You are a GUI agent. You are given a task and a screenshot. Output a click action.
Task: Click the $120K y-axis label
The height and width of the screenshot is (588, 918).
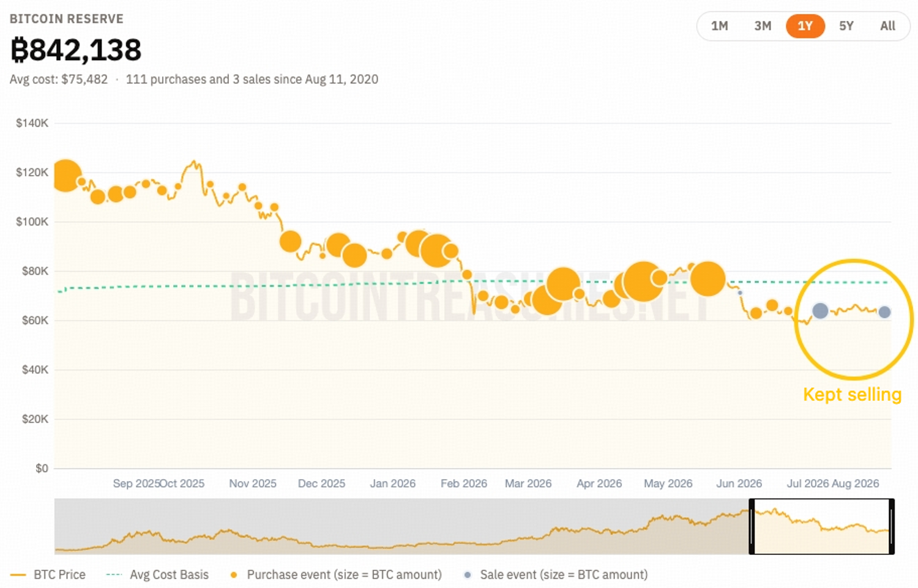pos(32,173)
